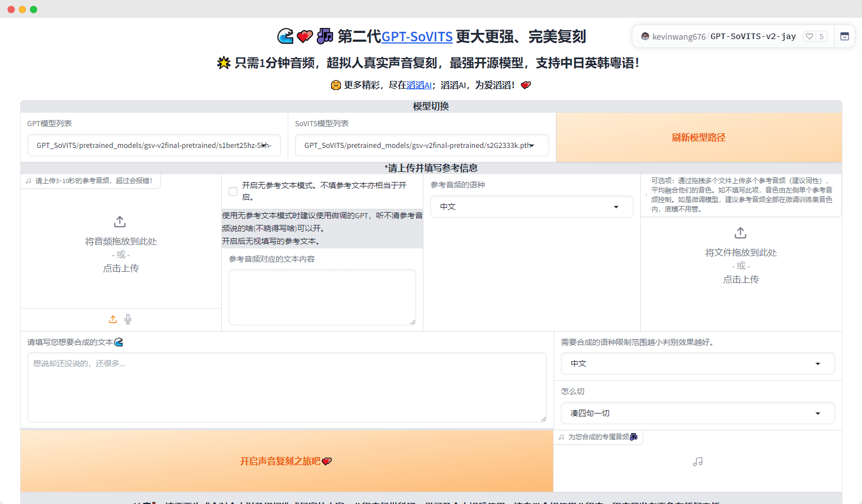
Task: Switch to microphone recording source
Action: pyautogui.click(x=128, y=319)
